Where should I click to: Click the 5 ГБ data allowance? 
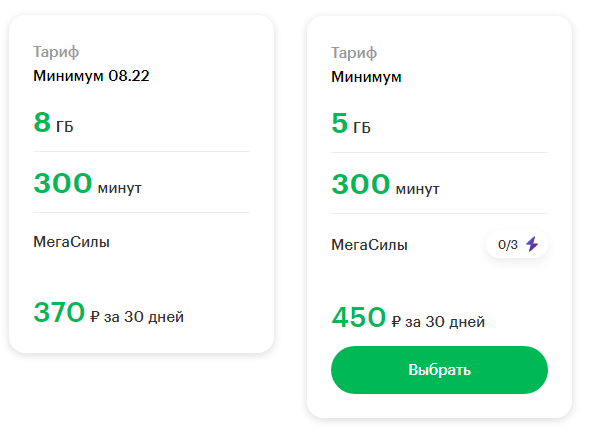[x=351, y=124]
